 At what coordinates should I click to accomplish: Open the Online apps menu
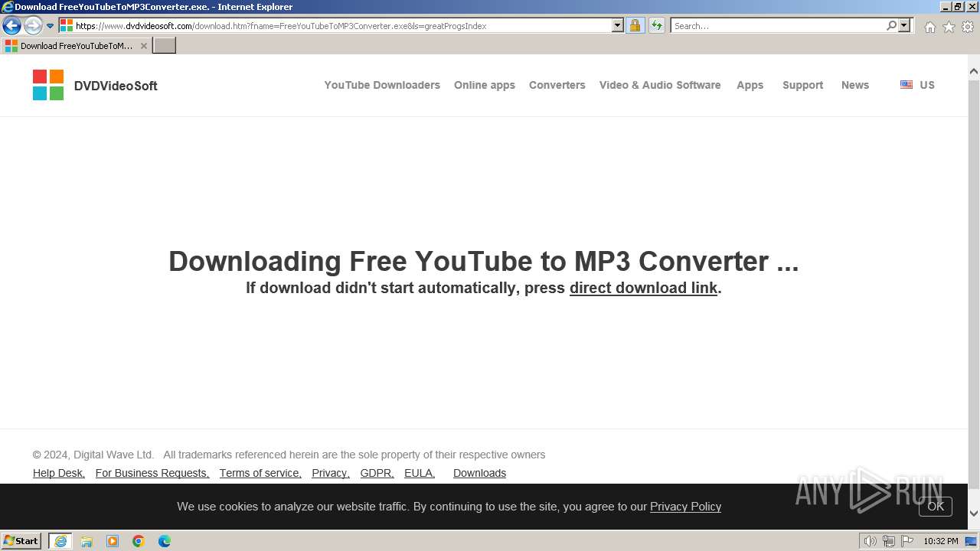(485, 85)
